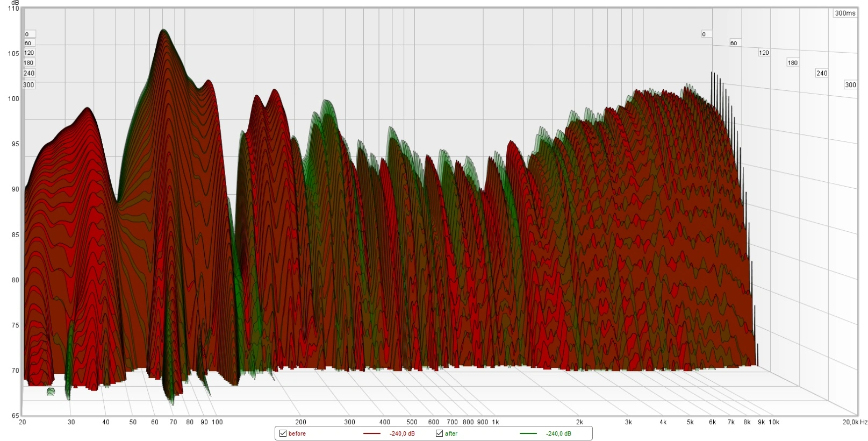Viewport: 868px width, 441px height.
Task: Click the 180 ms marker on right time axis
Action: [x=793, y=62]
